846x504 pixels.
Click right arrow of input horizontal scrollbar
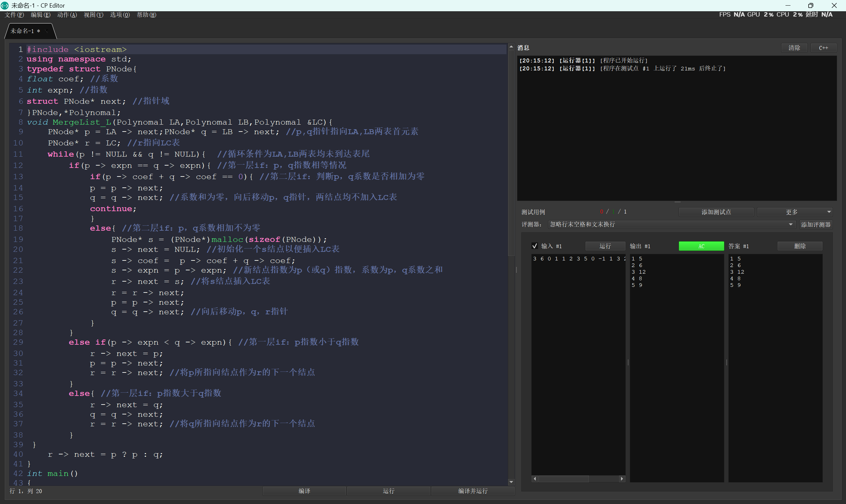622,479
